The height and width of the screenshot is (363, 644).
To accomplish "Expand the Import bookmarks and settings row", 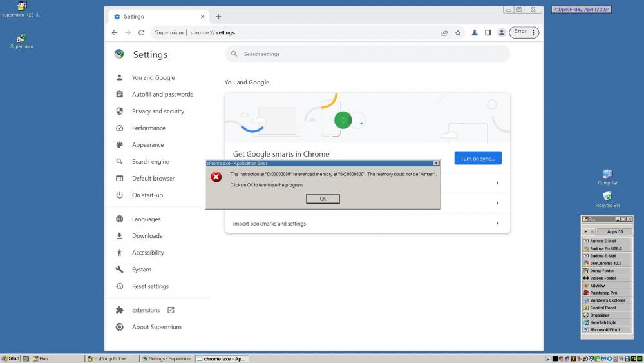I will 497,224.
